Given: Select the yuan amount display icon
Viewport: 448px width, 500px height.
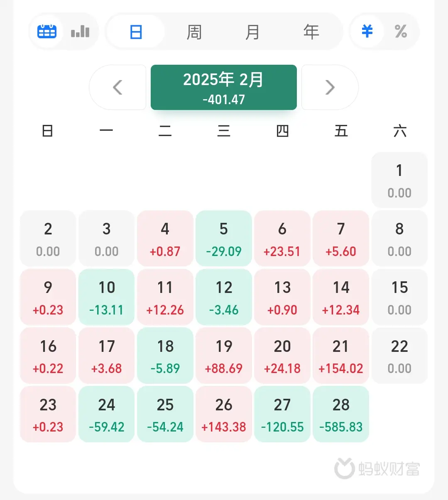Looking at the screenshot, I should 367,32.
